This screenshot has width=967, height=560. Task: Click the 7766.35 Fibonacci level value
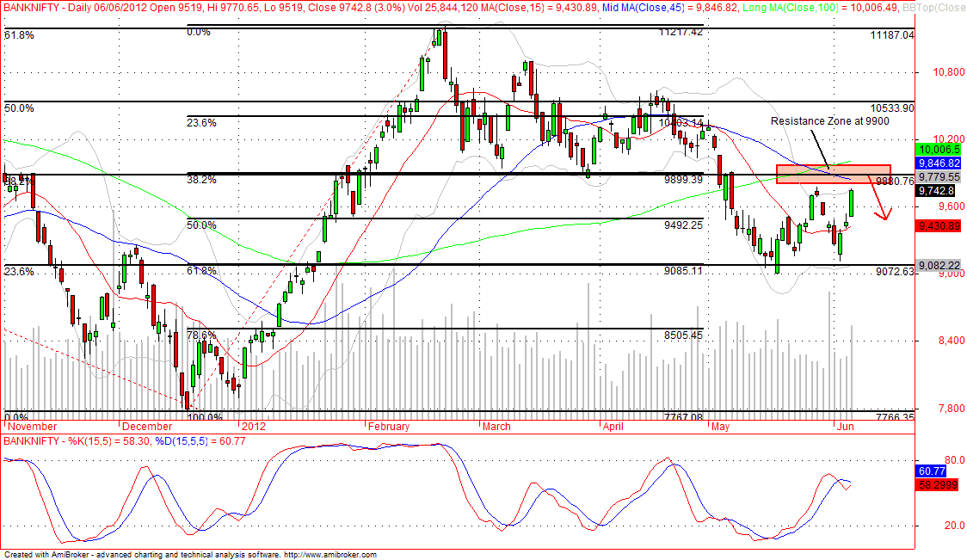[x=896, y=417]
